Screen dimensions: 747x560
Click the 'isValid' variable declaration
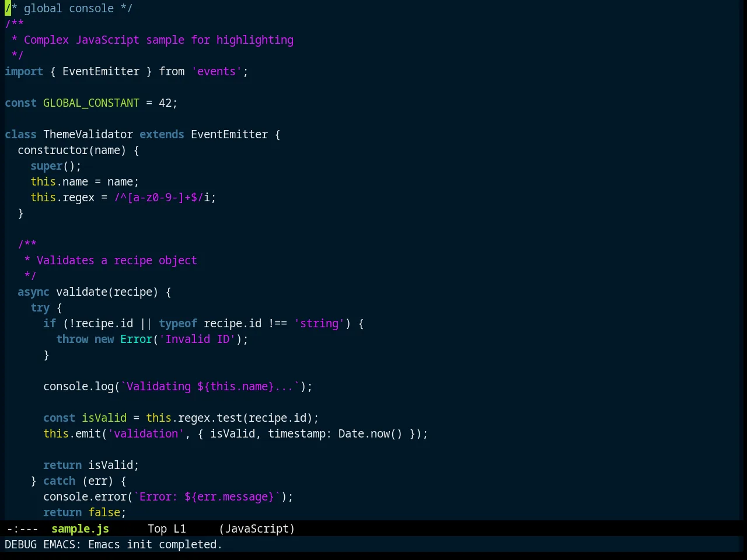104,418
